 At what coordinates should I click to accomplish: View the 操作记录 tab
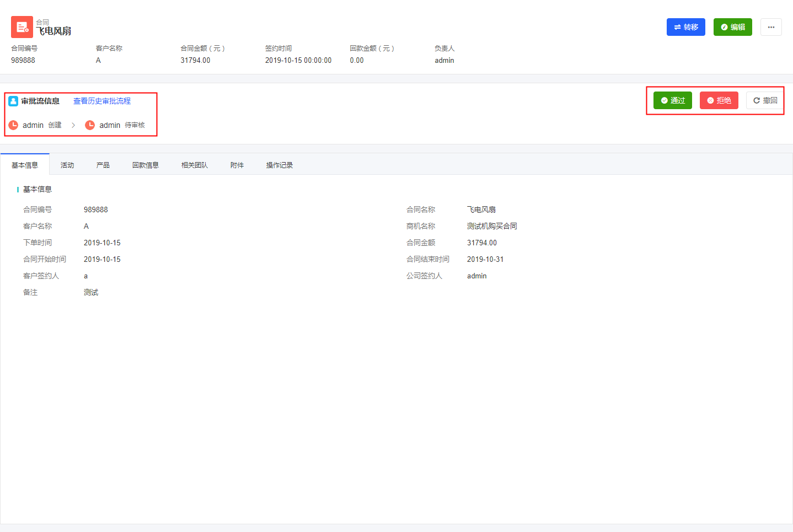[280, 165]
